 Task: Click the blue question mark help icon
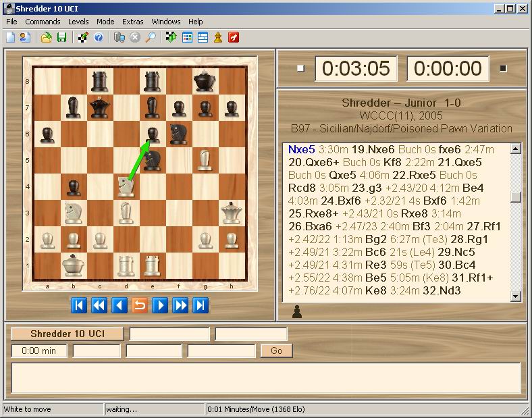[99, 37]
